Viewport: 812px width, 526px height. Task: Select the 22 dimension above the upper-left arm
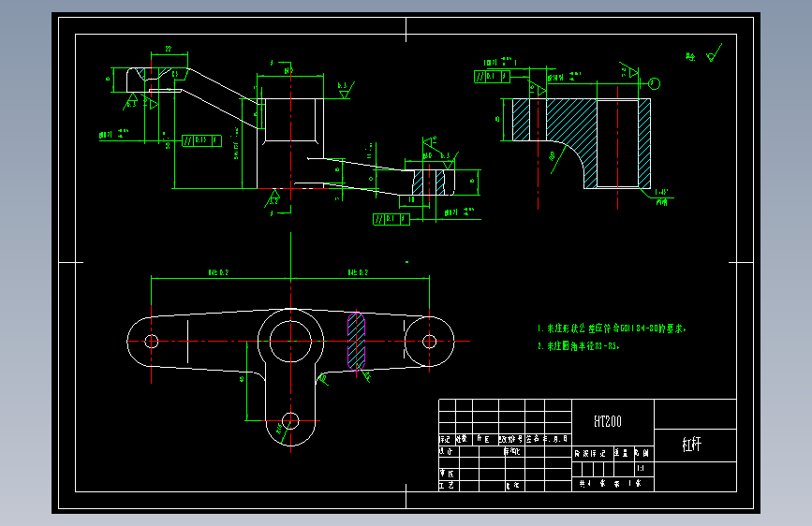pos(169,49)
